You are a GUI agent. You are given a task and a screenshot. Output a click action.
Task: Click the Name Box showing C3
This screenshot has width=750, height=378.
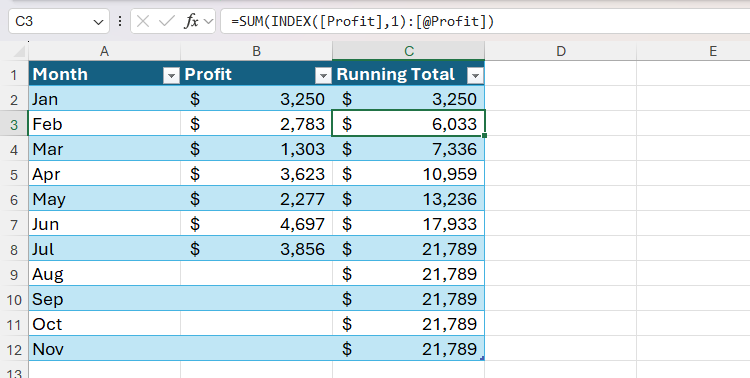coord(59,21)
